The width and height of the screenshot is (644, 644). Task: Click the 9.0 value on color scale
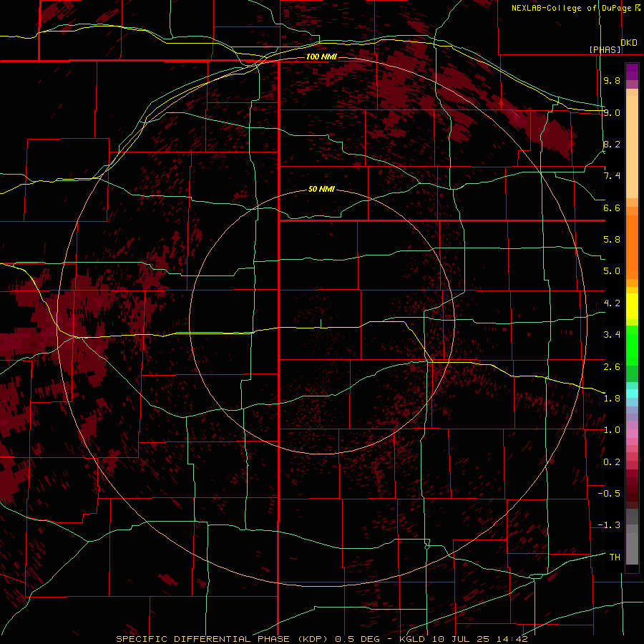[x=612, y=112]
